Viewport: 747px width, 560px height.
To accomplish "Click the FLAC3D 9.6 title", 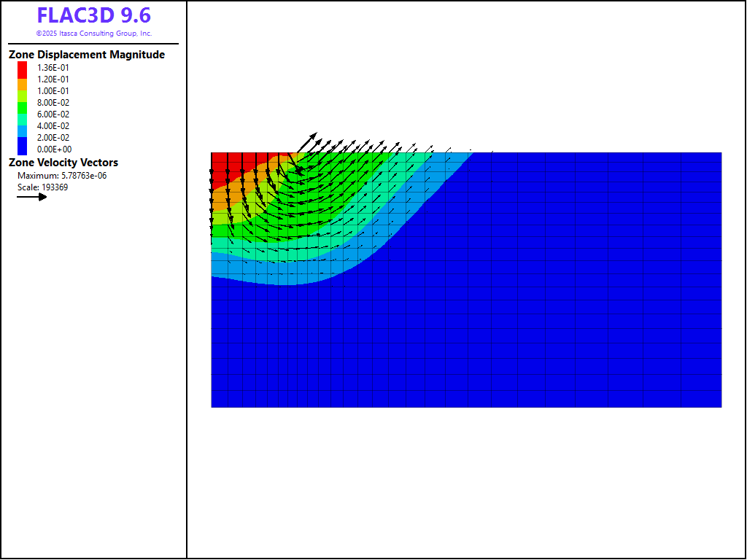I will 94,16.
